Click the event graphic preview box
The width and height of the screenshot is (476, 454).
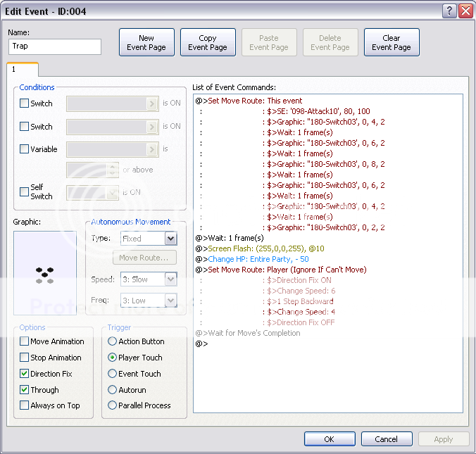coord(45,272)
